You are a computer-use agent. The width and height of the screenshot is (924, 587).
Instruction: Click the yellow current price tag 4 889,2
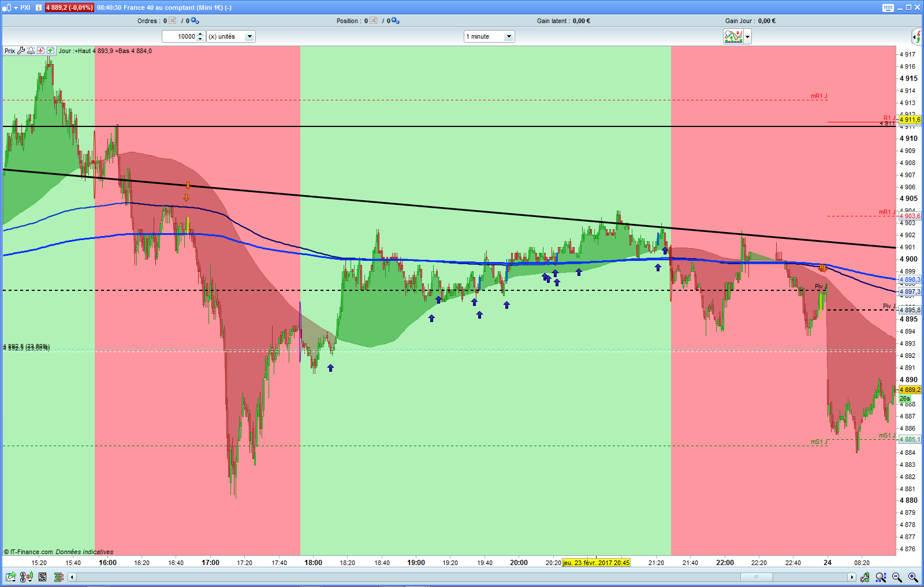(x=910, y=390)
